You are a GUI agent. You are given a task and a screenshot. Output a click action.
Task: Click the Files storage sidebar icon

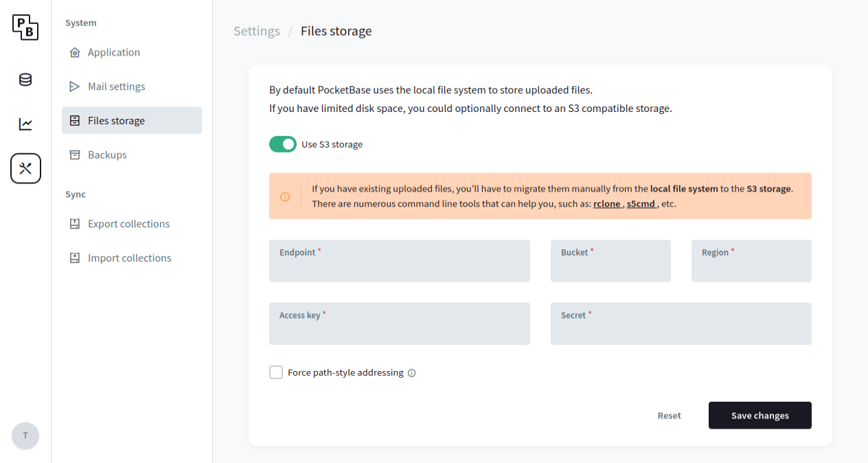point(74,120)
